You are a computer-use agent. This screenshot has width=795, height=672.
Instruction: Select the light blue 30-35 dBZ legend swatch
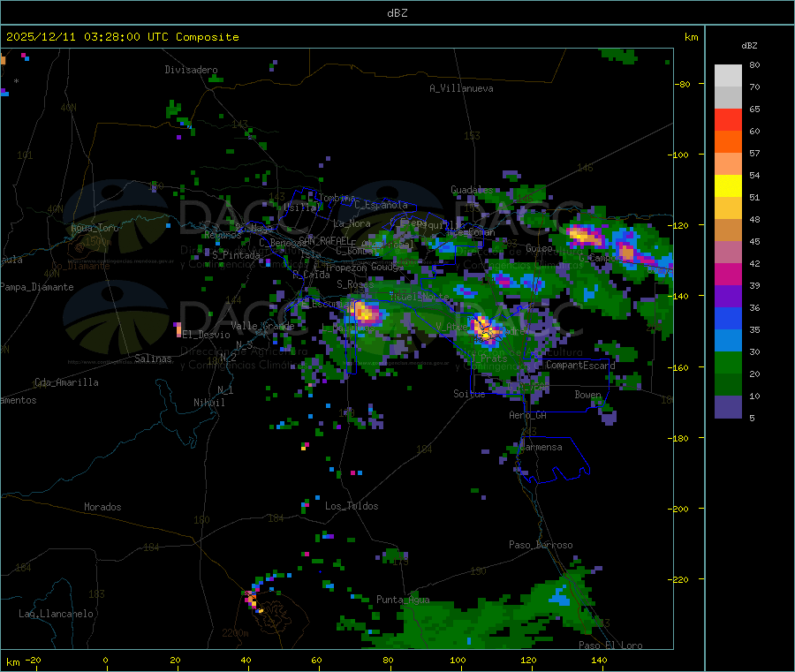coord(728,341)
